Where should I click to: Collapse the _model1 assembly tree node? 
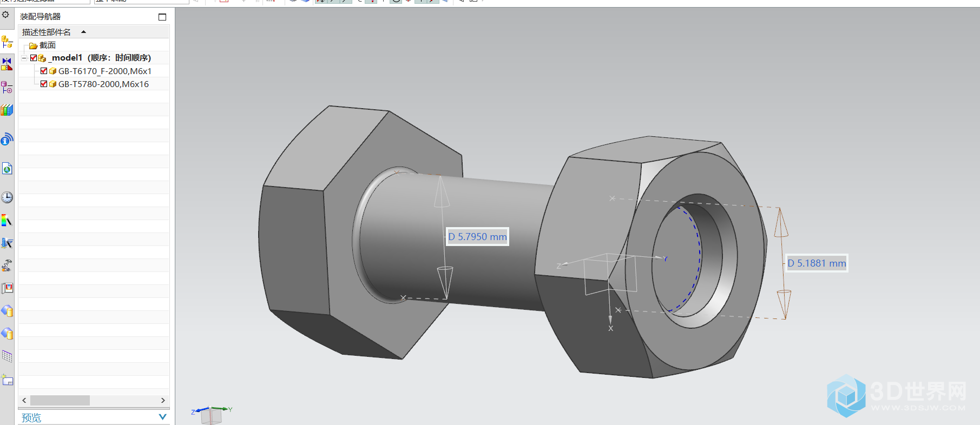coord(24,58)
